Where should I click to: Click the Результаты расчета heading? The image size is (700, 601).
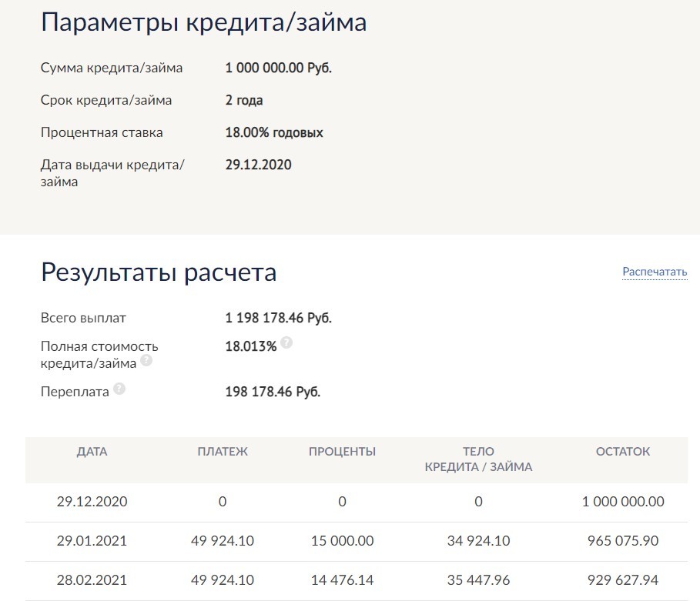pos(158,272)
